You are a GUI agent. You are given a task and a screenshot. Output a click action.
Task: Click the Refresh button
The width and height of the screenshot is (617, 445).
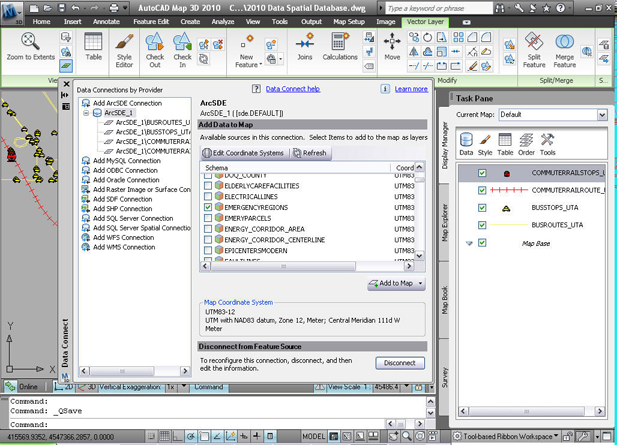pyautogui.click(x=310, y=153)
